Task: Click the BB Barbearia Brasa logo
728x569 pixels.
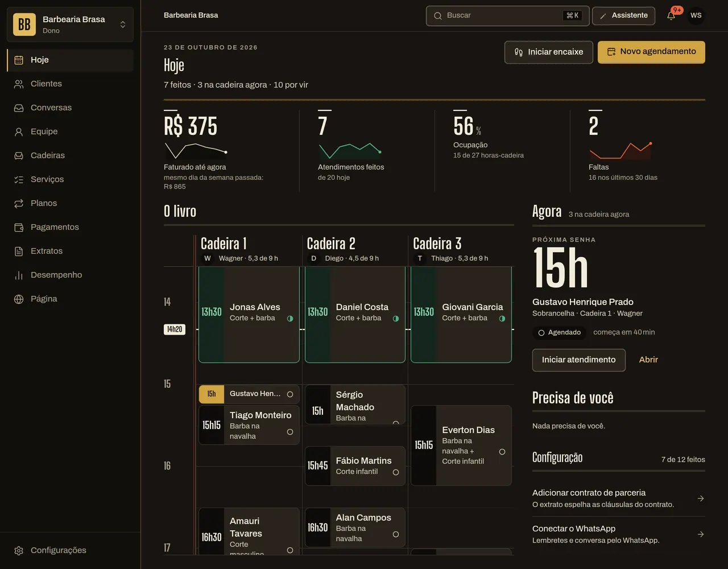Action: (24, 24)
